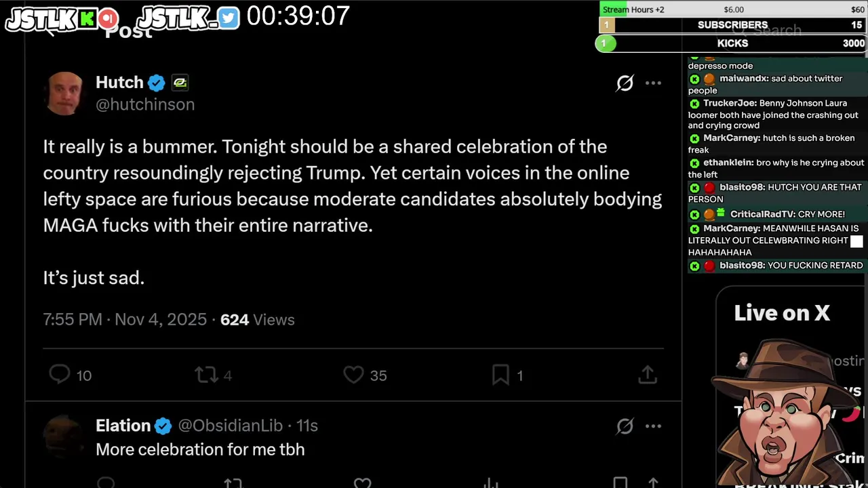Open the @ObsidianLib profile handle
Viewport: 868px width, 488px height.
coord(230,426)
